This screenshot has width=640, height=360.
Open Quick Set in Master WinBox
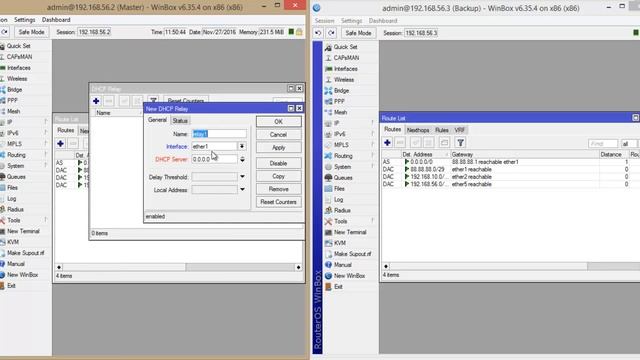pyautogui.click(x=18, y=46)
